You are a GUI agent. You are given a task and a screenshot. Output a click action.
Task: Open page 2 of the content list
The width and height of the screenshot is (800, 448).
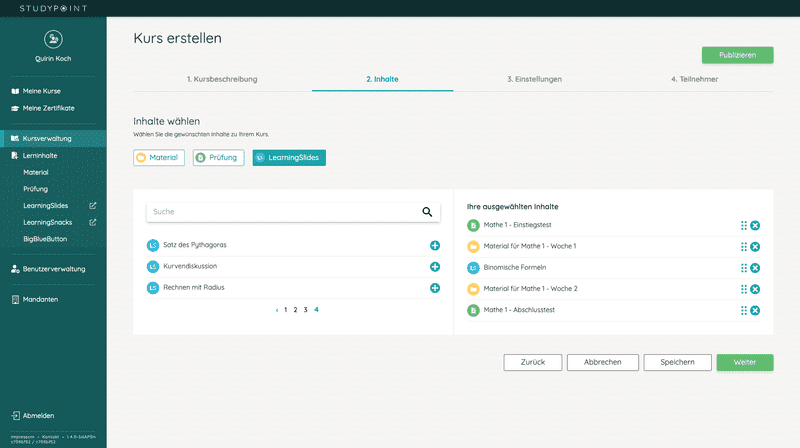[295, 310]
